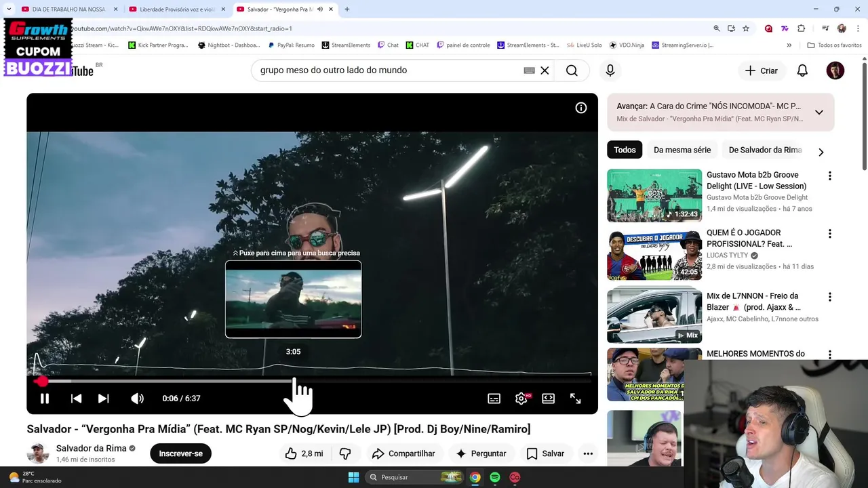Open Salvador da Rima channel avatar
Viewport: 868px width, 488px height.
tap(38, 453)
